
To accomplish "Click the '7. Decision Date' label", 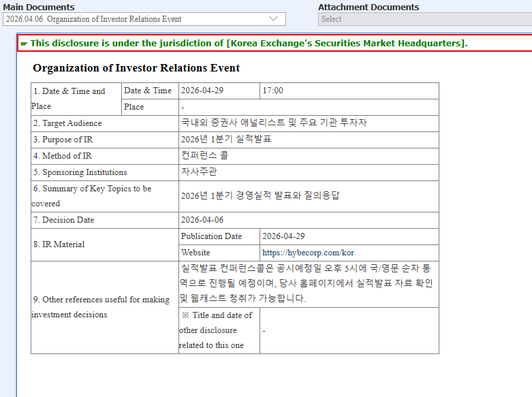I will [x=63, y=220].
